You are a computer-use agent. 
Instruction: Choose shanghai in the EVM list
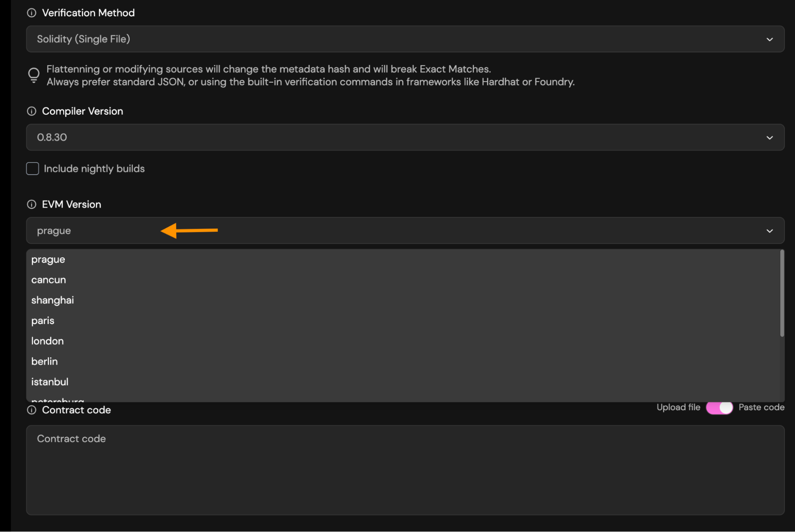point(52,300)
